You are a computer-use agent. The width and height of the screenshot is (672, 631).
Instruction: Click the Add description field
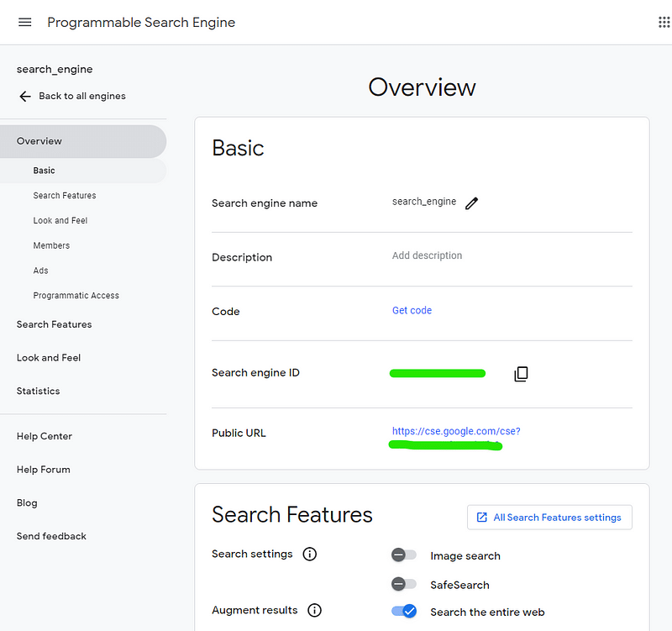(x=427, y=255)
